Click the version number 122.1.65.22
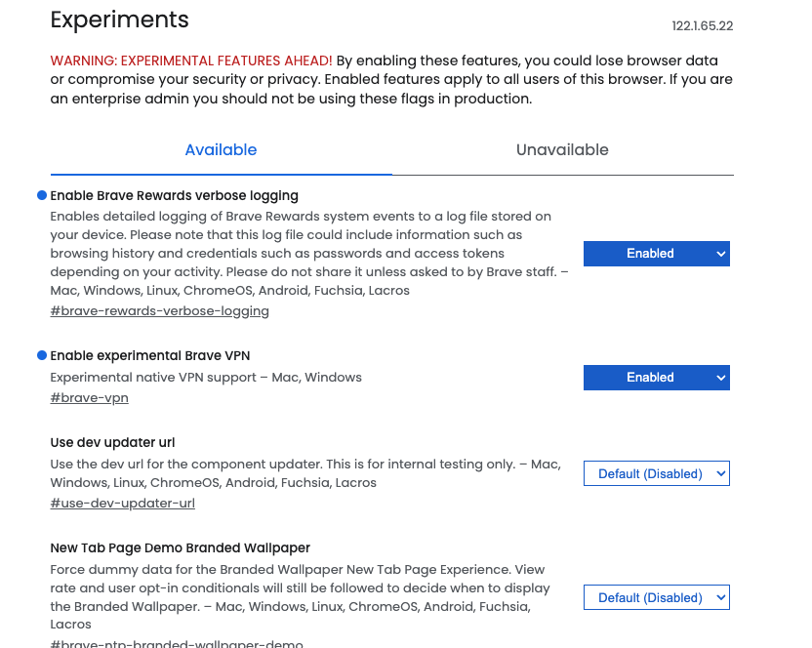This screenshot has width=812, height=648. coord(703,26)
